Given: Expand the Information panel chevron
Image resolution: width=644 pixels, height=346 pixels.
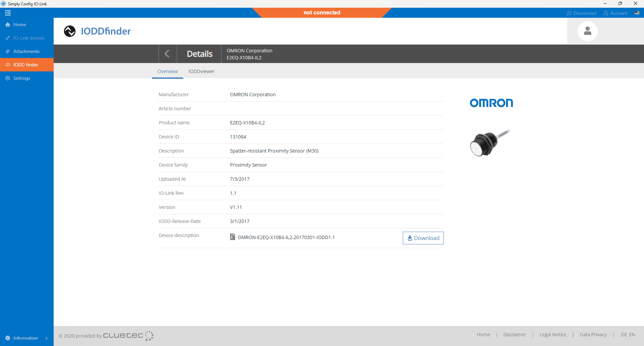Looking at the screenshot, I should 47,338.
